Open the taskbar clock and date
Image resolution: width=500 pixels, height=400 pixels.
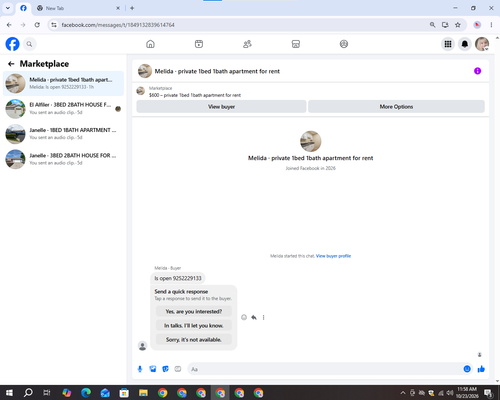point(467,393)
